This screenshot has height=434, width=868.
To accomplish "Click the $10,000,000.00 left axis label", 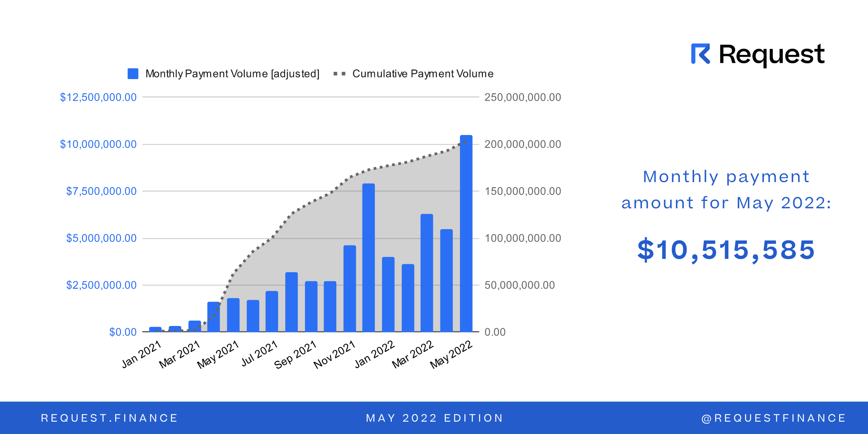I will (98, 144).
